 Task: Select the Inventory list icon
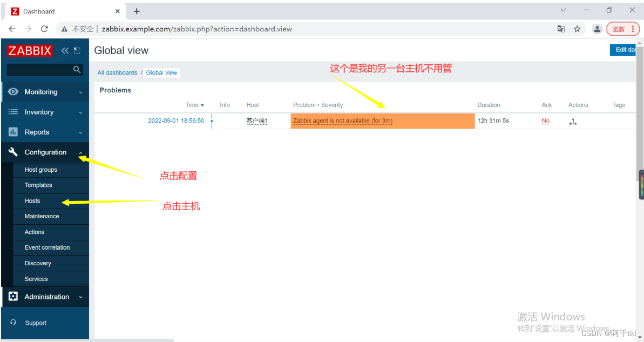click(13, 112)
